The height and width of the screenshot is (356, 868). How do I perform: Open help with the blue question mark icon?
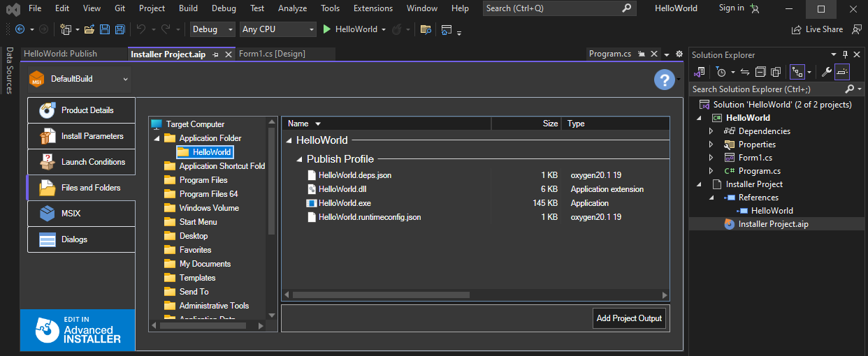(x=664, y=80)
